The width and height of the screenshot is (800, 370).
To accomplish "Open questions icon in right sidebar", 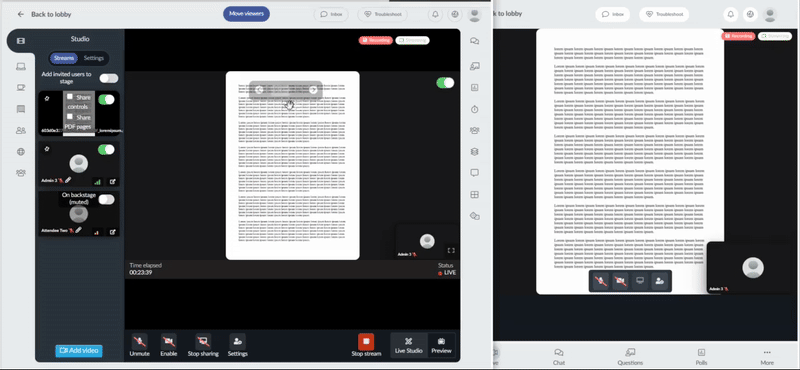I will pos(474,66).
